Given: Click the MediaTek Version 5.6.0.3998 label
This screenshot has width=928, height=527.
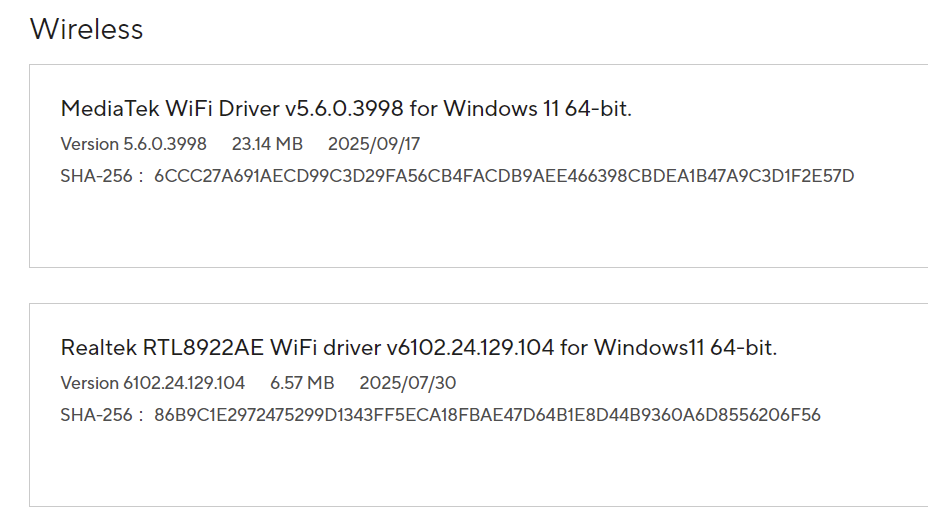Looking at the screenshot, I should coord(134,144).
